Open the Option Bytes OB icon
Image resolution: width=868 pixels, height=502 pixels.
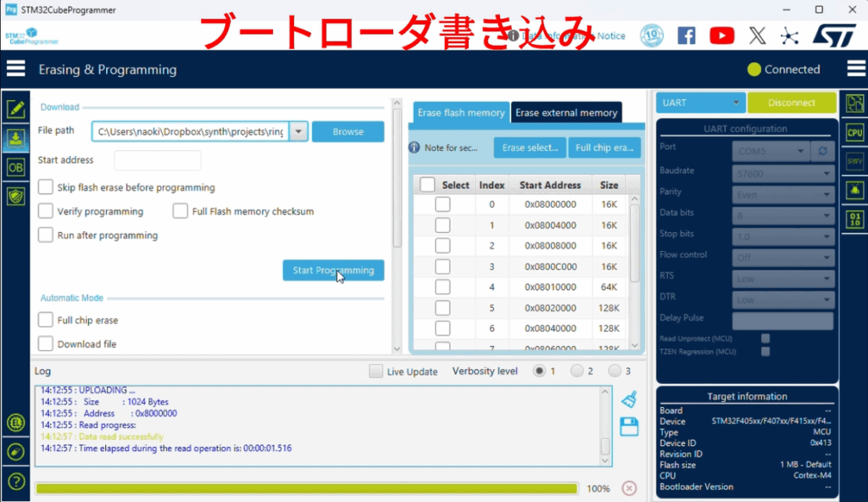[x=15, y=167]
